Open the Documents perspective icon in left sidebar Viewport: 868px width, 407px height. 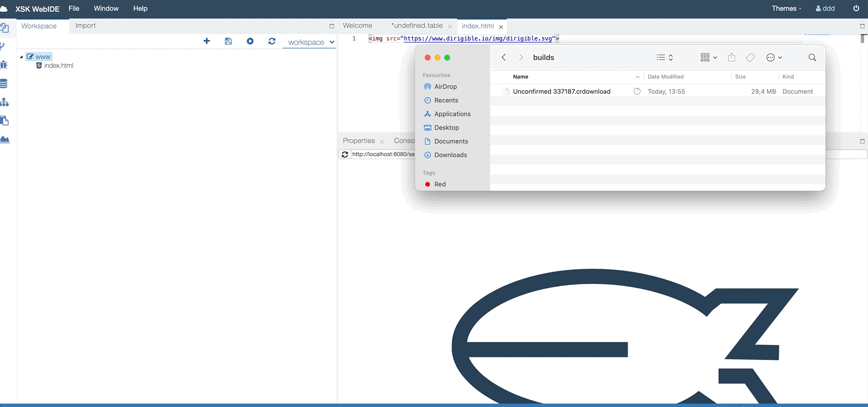pos(4,121)
